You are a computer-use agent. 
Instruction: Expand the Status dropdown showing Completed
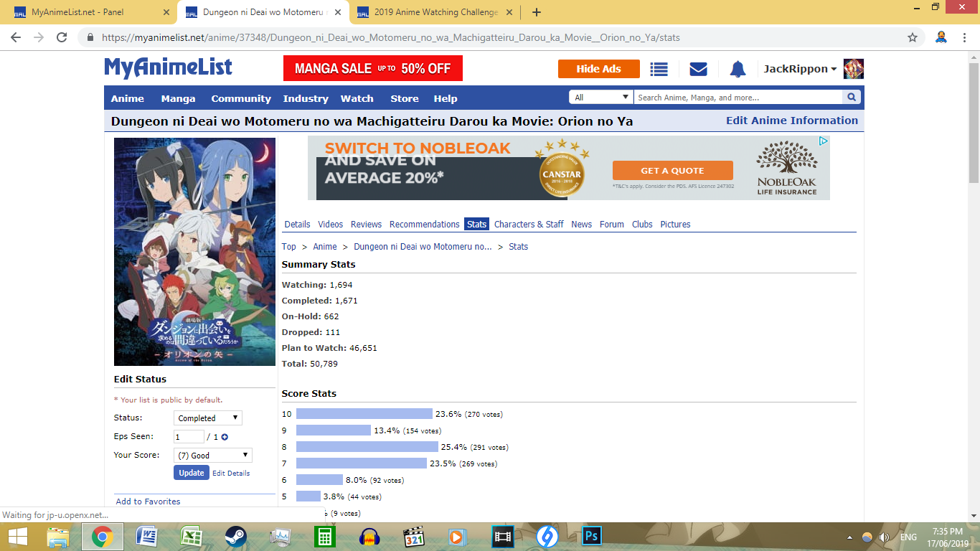[207, 418]
